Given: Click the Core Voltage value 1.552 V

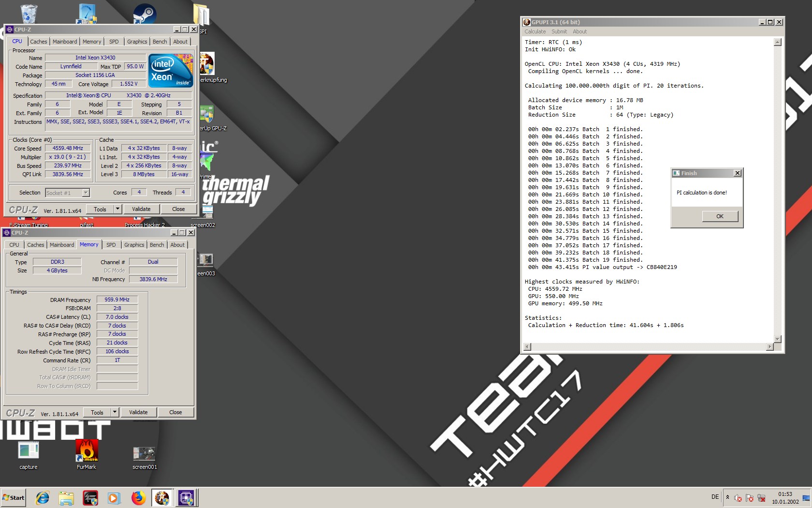Looking at the screenshot, I should 129,84.
